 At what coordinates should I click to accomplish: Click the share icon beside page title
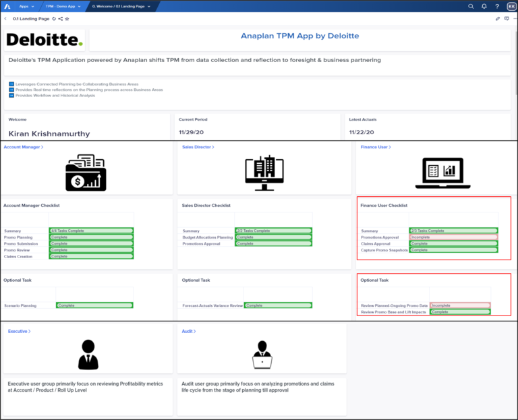[61, 19]
